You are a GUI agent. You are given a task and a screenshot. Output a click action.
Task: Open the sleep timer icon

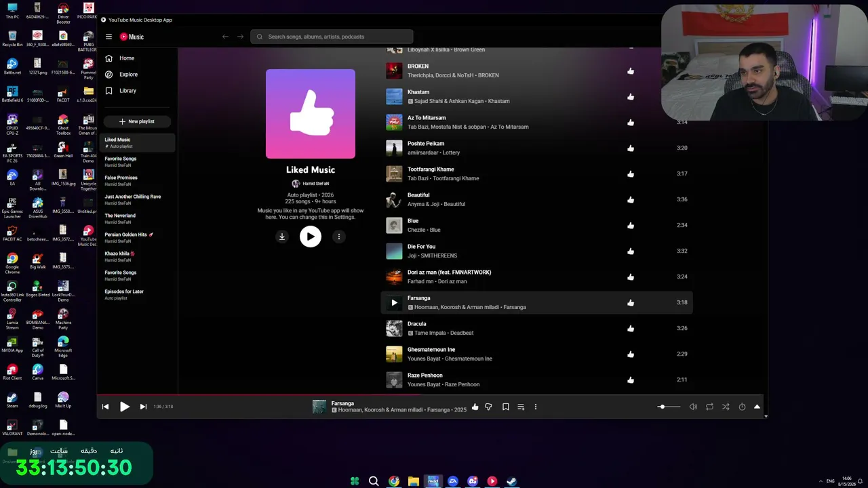point(742,407)
